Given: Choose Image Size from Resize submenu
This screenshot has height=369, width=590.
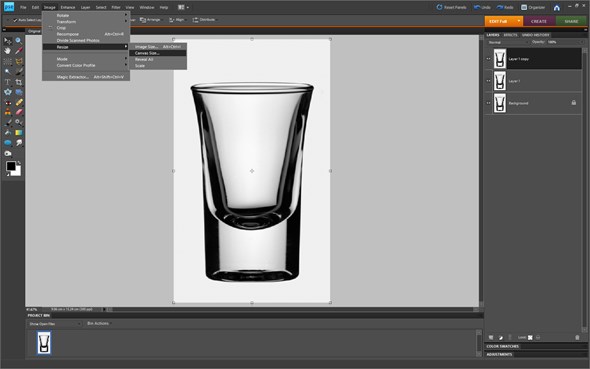Looking at the screenshot, I should [x=158, y=47].
